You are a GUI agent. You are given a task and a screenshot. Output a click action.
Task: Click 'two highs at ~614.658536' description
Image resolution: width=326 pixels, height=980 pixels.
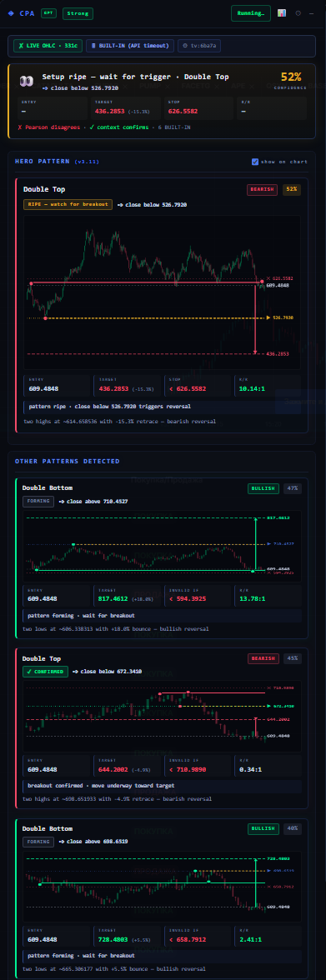(x=119, y=422)
